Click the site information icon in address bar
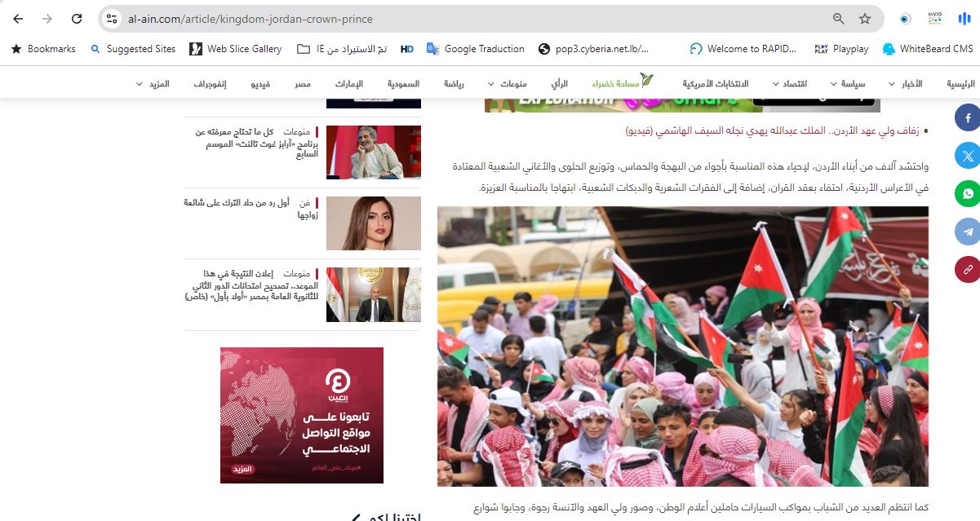The image size is (980, 521). click(x=113, y=19)
